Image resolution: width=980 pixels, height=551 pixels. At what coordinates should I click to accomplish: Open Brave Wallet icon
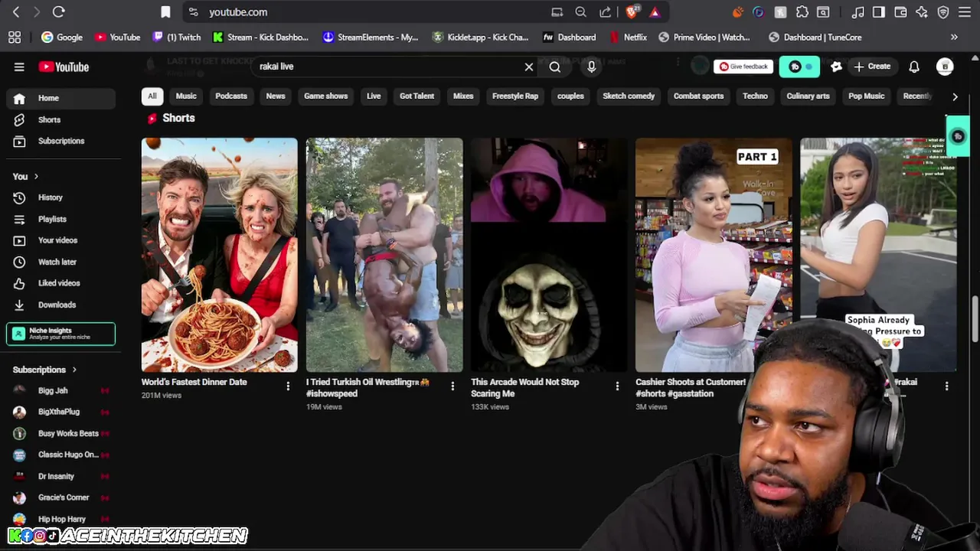tap(900, 12)
